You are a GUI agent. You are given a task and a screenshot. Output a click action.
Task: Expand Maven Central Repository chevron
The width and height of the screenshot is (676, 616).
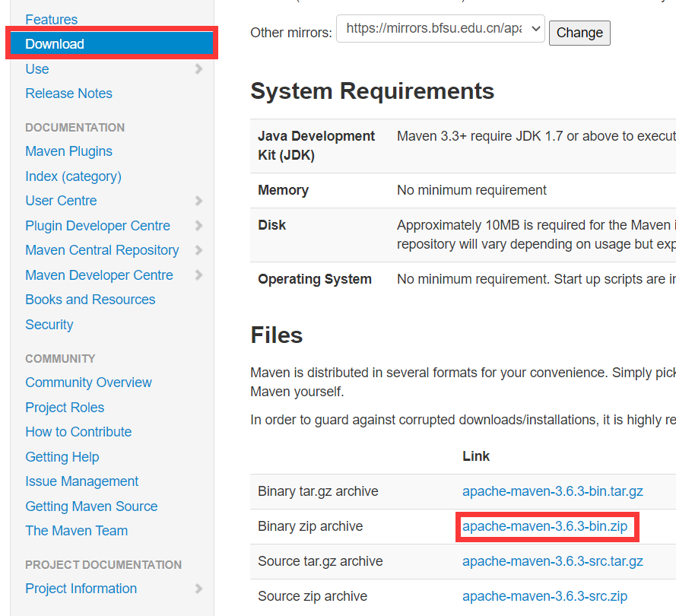[x=198, y=250]
